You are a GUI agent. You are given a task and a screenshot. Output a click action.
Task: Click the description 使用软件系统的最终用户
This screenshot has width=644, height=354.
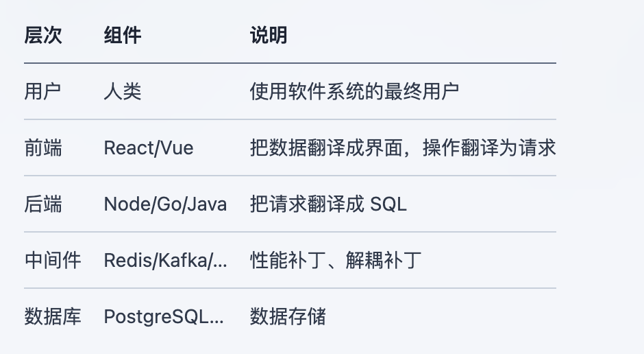pos(354,91)
